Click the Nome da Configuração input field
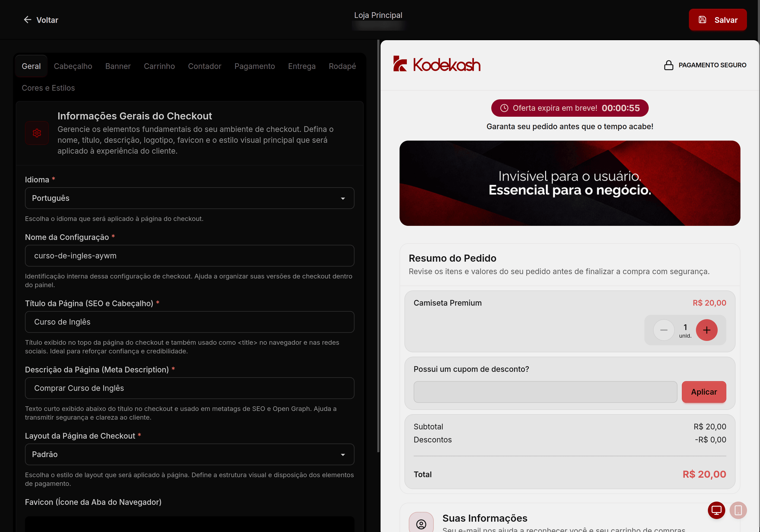The width and height of the screenshot is (760, 532). tap(189, 256)
